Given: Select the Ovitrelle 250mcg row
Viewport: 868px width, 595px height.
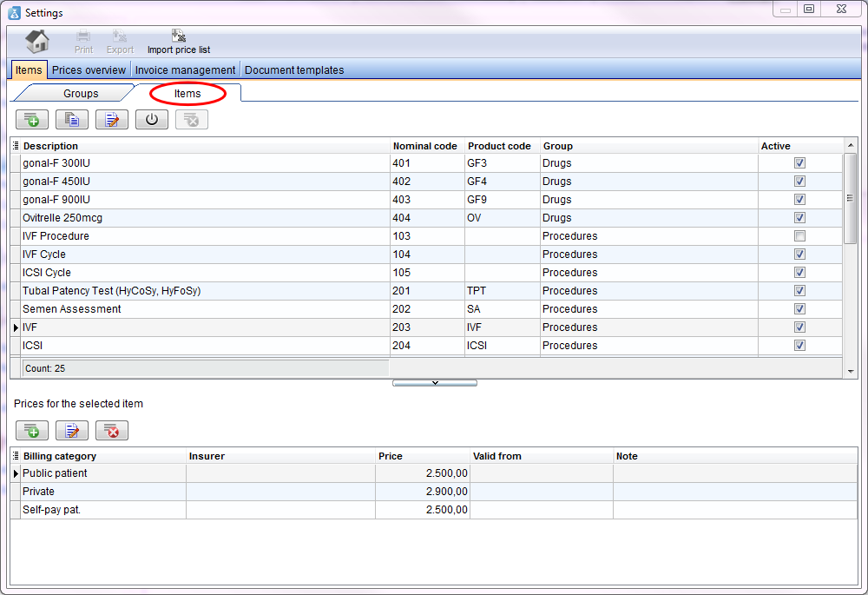Looking at the screenshot, I should point(426,218).
